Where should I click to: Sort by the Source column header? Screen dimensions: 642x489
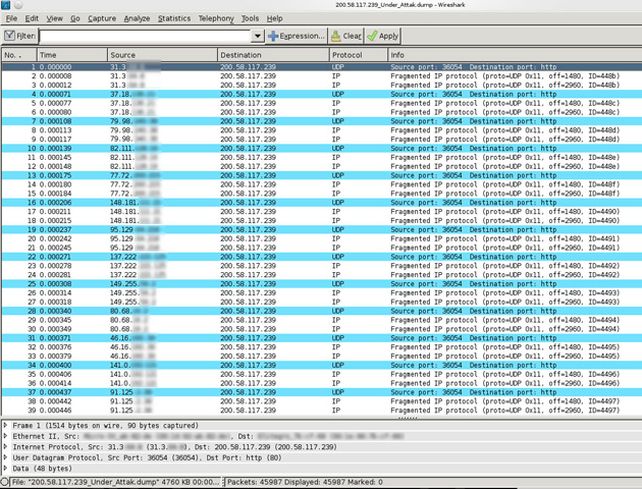pyautogui.click(x=163, y=55)
